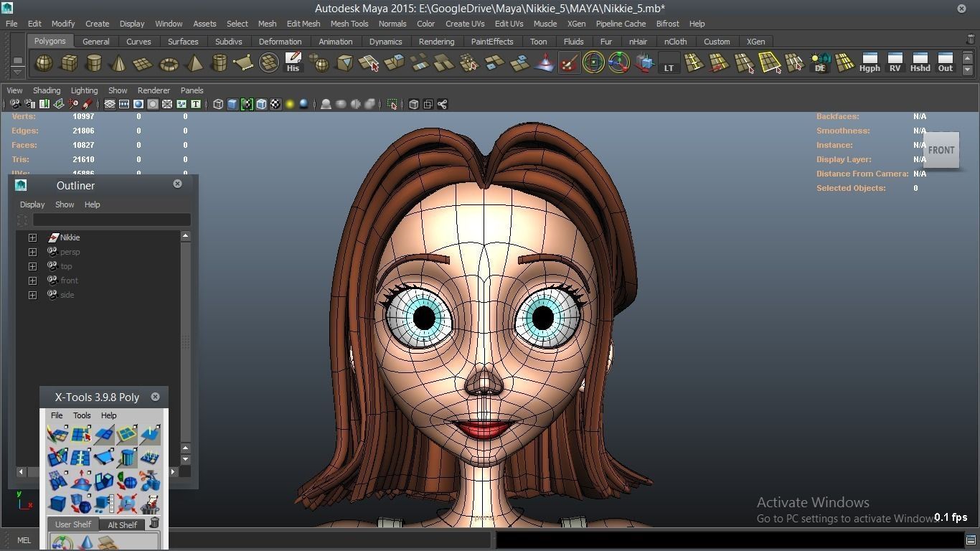980x551 pixels.
Task: Create a polygon cone from the shelf
Action: click(x=118, y=63)
